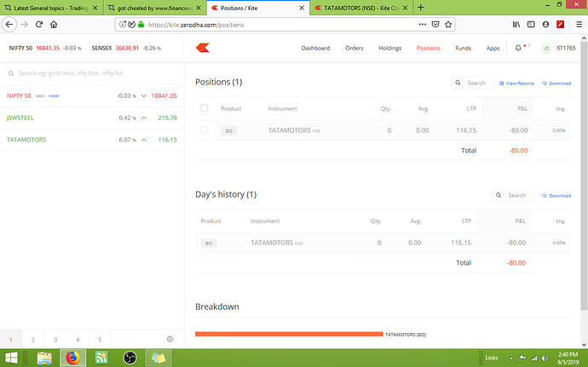588x367 pixels.
Task: Select all positions with header checkbox
Action: (204, 108)
